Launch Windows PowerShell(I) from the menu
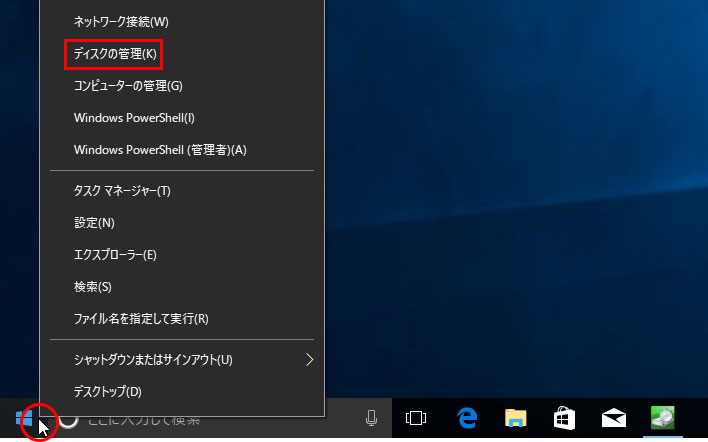This screenshot has height=442, width=708. click(134, 118)
